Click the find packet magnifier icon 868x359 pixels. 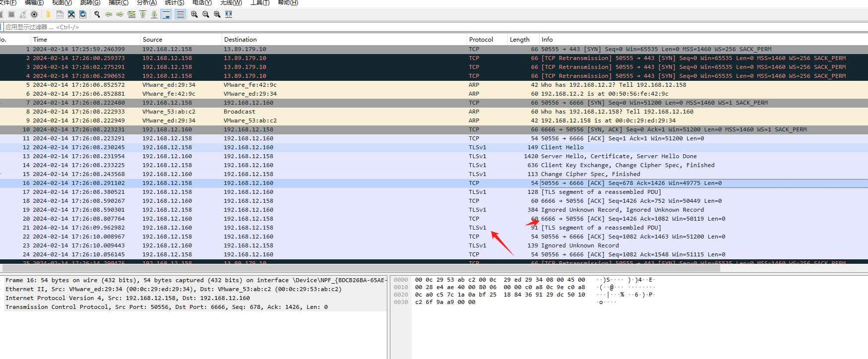point(97,14)
